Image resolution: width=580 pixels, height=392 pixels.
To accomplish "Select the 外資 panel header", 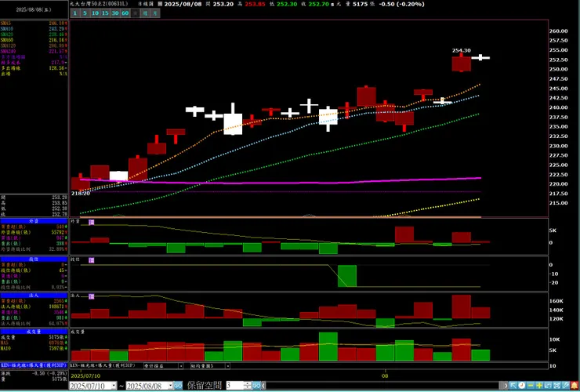I will [x=34, y=221].
